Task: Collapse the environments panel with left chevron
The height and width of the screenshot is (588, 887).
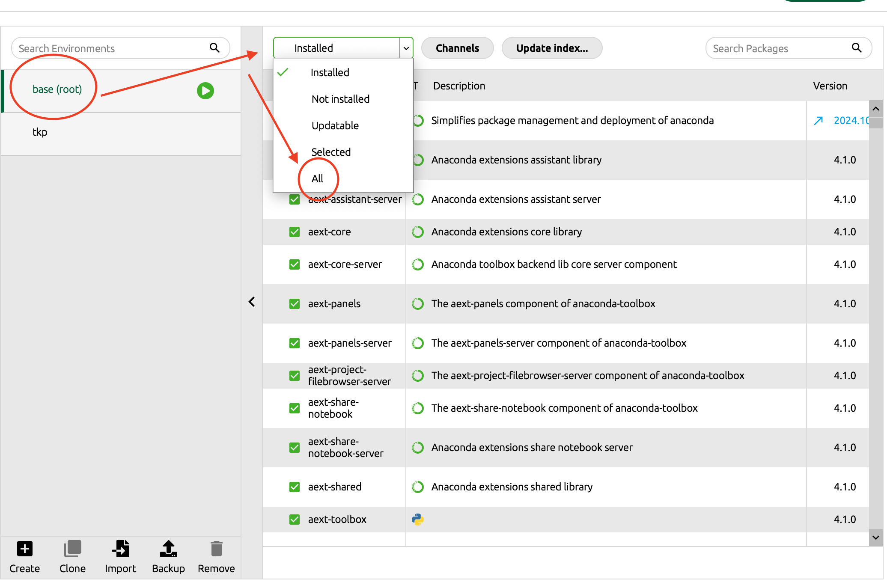Action: pos(252,302)
